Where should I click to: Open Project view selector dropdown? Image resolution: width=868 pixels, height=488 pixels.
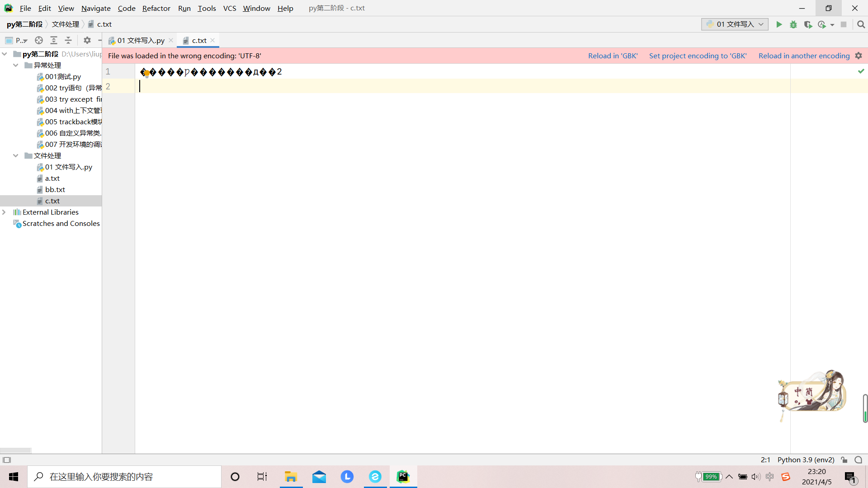click(17, 40)
